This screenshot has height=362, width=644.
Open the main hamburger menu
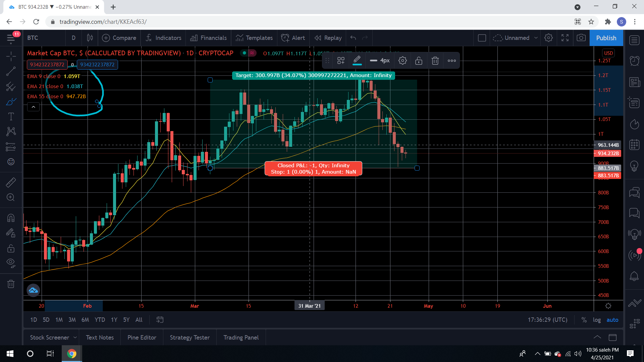[x=11, y=38]
